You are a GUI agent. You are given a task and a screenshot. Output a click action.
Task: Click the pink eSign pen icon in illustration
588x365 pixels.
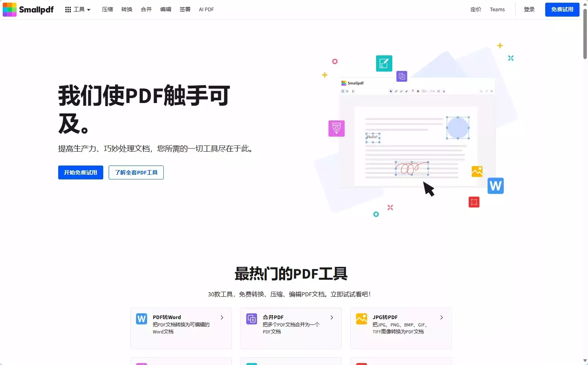[x=336, y=128]
